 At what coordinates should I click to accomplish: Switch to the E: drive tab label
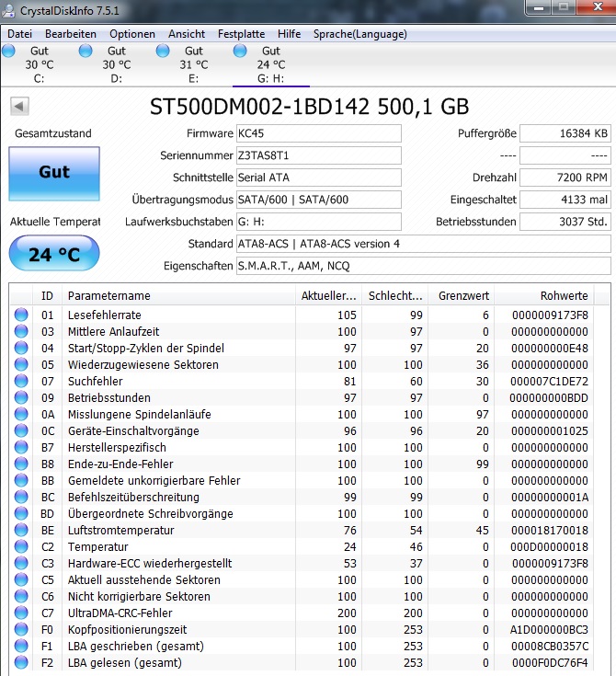(x=194, y=79)
